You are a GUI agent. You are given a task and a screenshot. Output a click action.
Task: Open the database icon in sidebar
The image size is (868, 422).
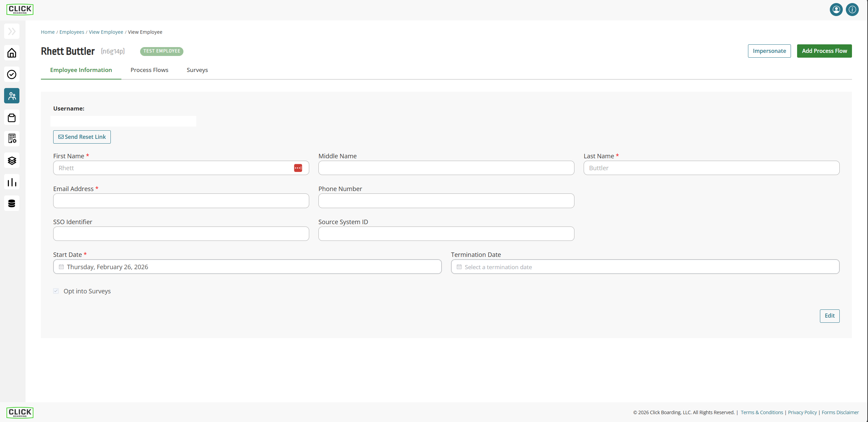point(12,203)
